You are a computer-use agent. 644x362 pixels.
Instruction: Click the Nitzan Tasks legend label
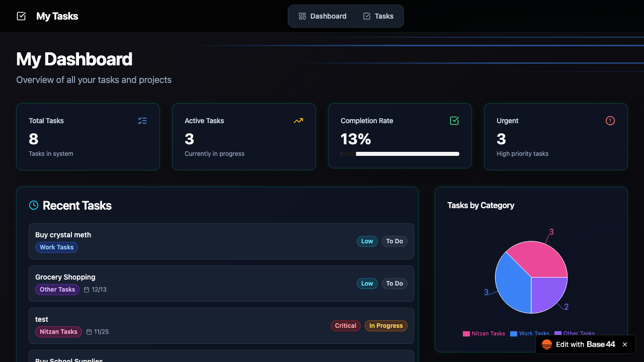489,333
